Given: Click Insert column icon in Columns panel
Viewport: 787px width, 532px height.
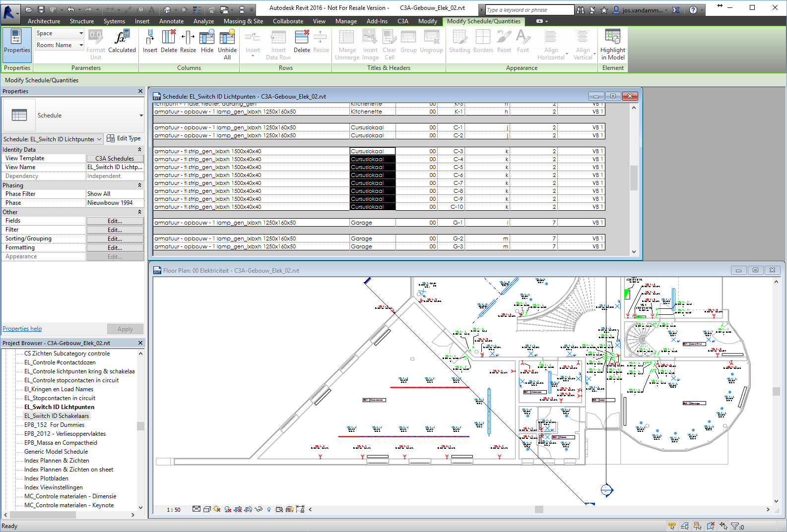Looking at the screenshot, I should click(150, 37).
